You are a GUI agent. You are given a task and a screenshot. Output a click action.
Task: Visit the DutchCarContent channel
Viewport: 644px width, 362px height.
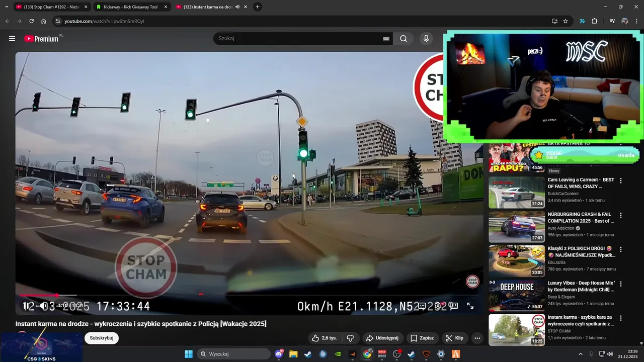(563, 194)
